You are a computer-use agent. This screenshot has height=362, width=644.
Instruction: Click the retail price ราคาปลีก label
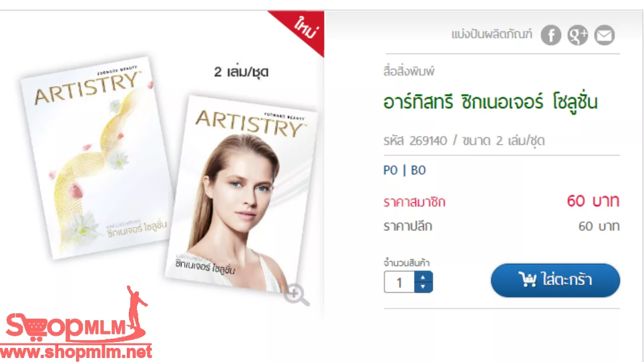click(408, 227)
